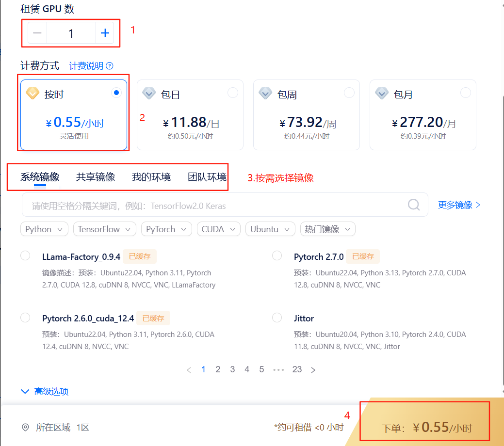504x446 pixels.
Task: Click the Pytorch 2.6.0_cuda_12.4 image title
Action: [88, 319]
